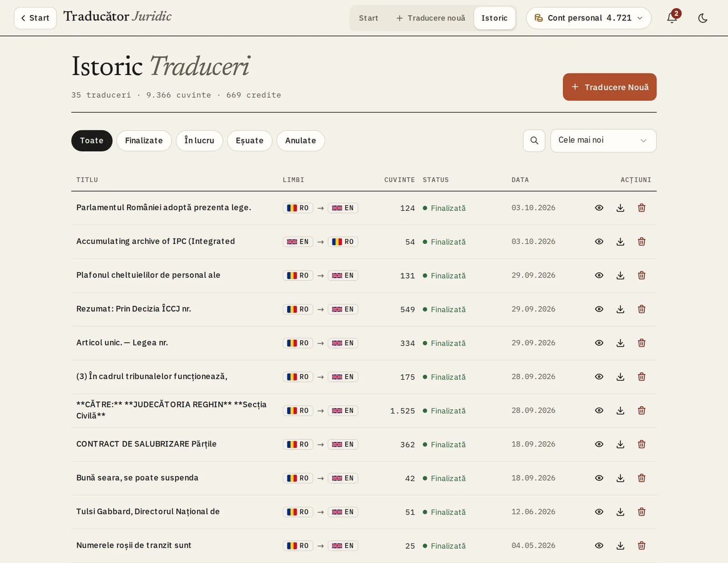Expand the Cont personal account menu
The width and height of the screenshot is (728, 563).
click(588, 18)
